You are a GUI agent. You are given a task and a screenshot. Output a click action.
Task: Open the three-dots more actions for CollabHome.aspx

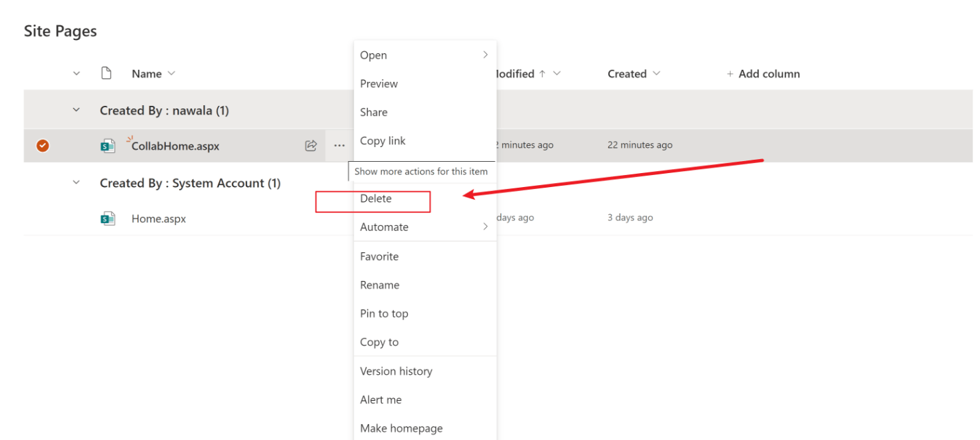339,146
